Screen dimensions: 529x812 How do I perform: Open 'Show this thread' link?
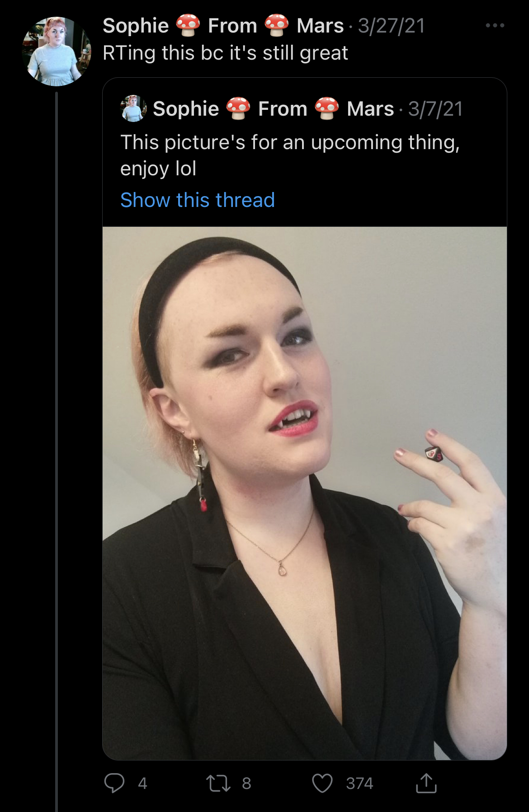coord(198,200)
